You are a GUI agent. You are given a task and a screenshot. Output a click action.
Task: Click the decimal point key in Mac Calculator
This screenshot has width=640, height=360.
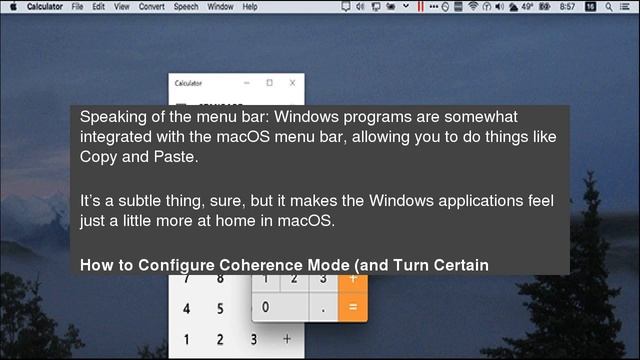click(323, 307)
